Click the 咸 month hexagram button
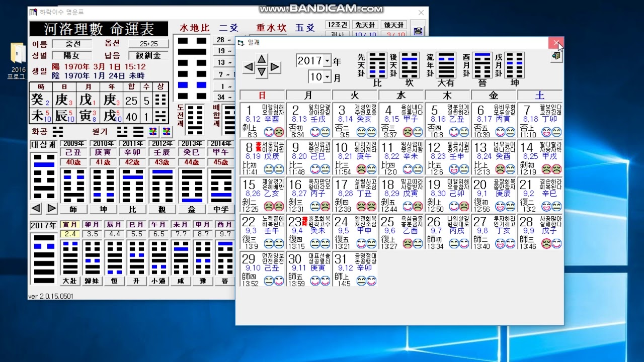Screen dimensions: 644x362 tap(181, 281)
